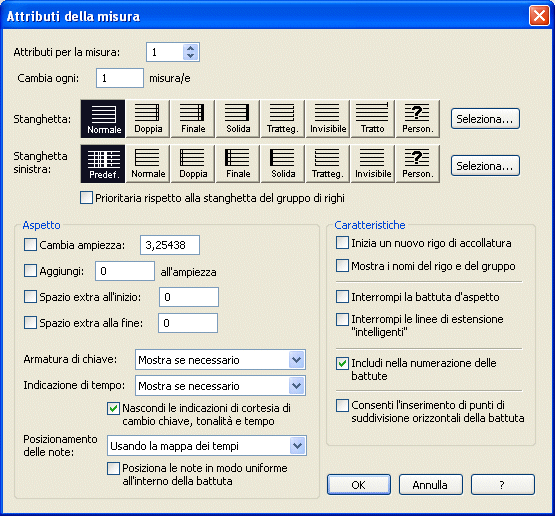Pick the Tratto barline style icon

(x=372, y=119)
